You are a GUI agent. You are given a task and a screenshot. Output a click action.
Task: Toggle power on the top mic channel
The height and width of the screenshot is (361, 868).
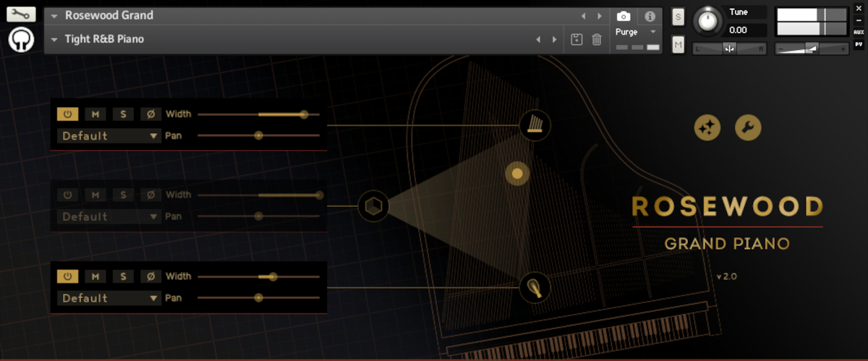pyautogui.click(x=67, y=114)
